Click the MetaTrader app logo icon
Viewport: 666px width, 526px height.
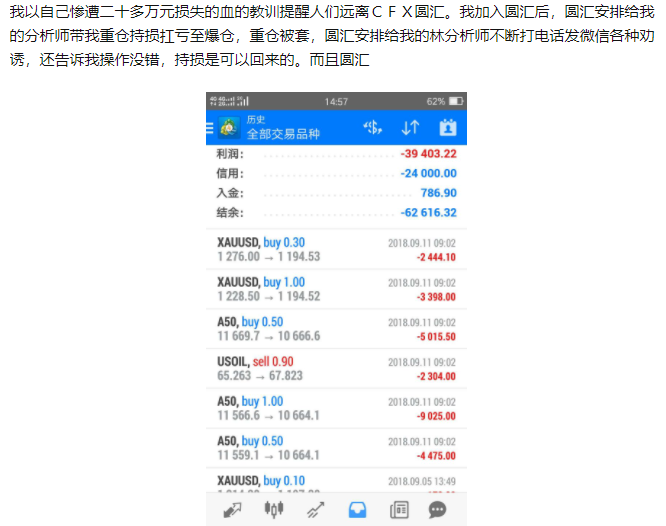229,127
